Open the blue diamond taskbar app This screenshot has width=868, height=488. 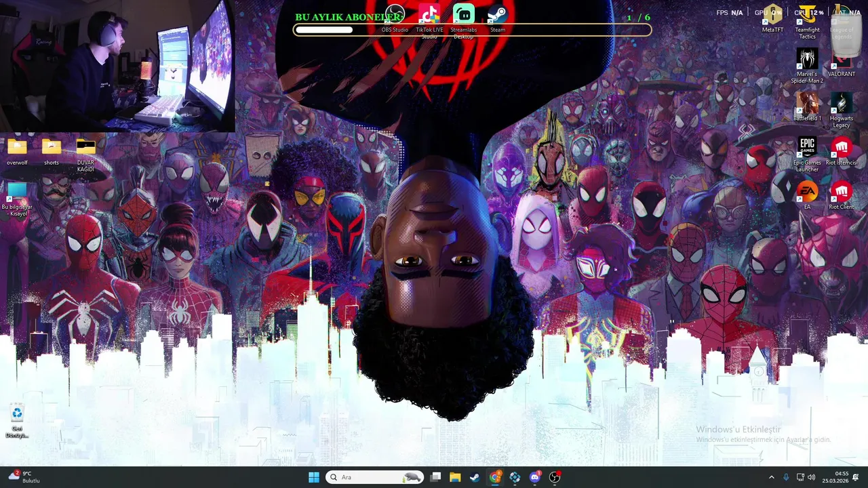tap(515, 477)
